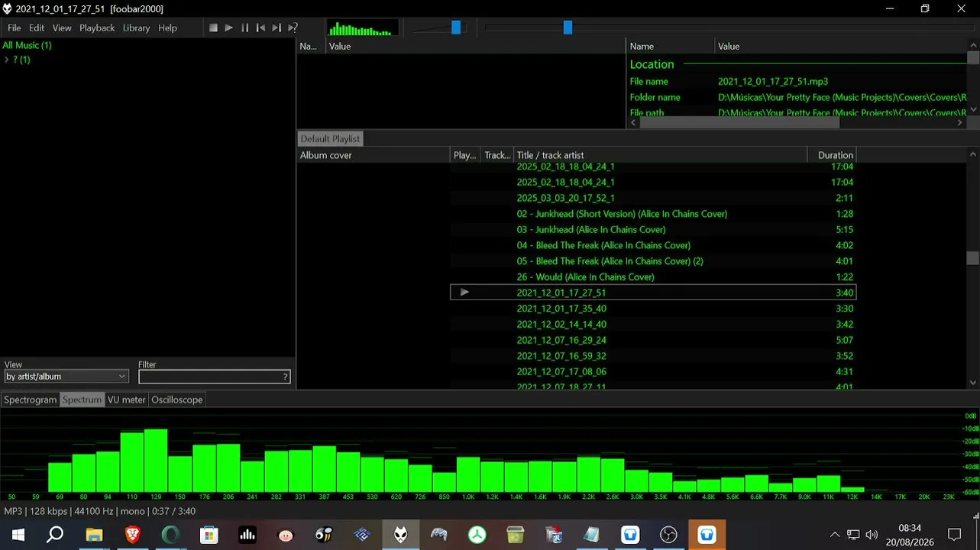Image resolution: width=980 pixels, height=550 pixels.
Task: Launch Brave browser from the taskbar
Action: click(132, 535)
